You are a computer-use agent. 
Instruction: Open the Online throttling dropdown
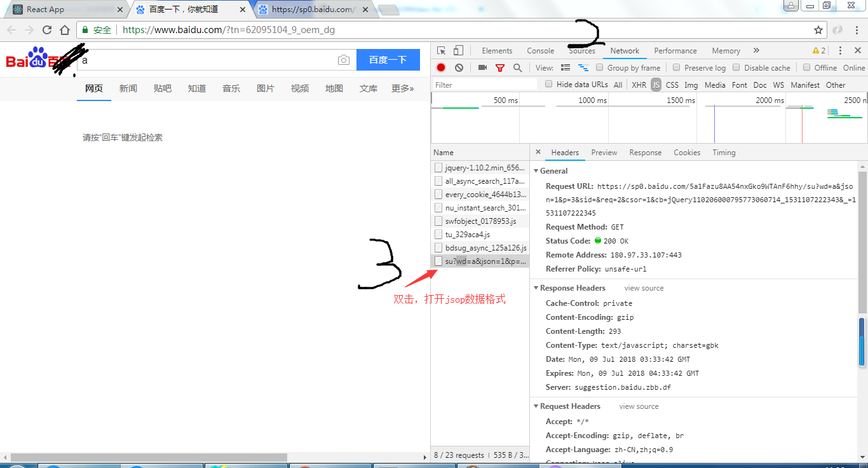click(854, 68)
